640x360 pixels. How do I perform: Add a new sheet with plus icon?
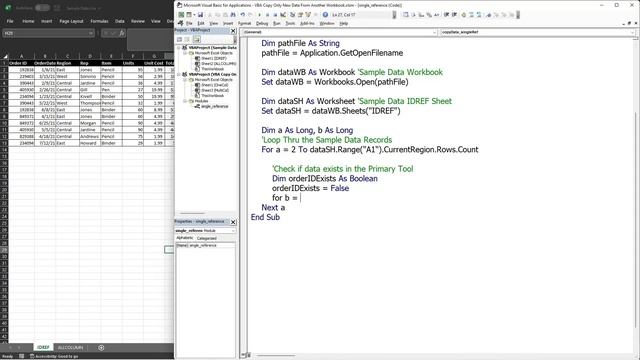101,347
